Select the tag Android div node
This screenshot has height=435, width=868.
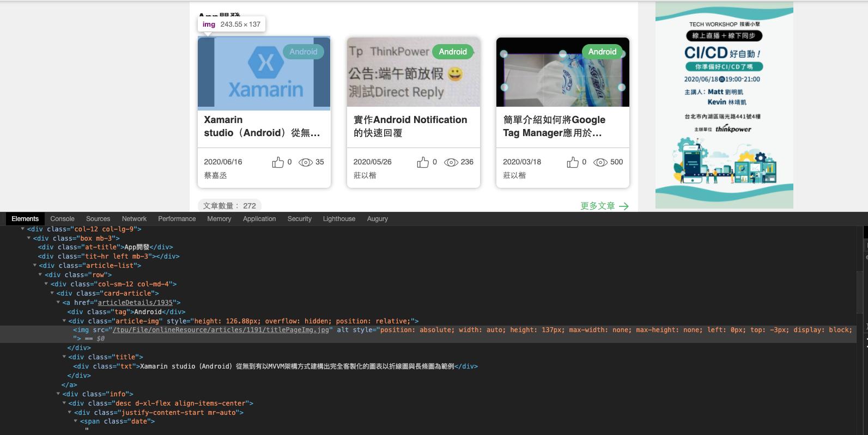tap(126, 312)
